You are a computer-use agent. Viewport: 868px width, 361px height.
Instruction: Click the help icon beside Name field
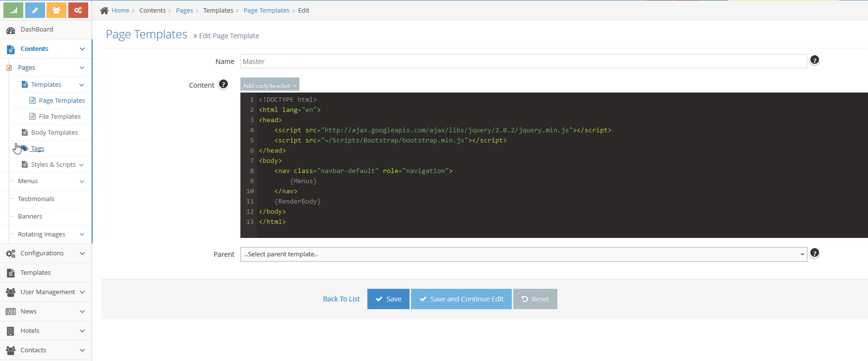[815, 60]
